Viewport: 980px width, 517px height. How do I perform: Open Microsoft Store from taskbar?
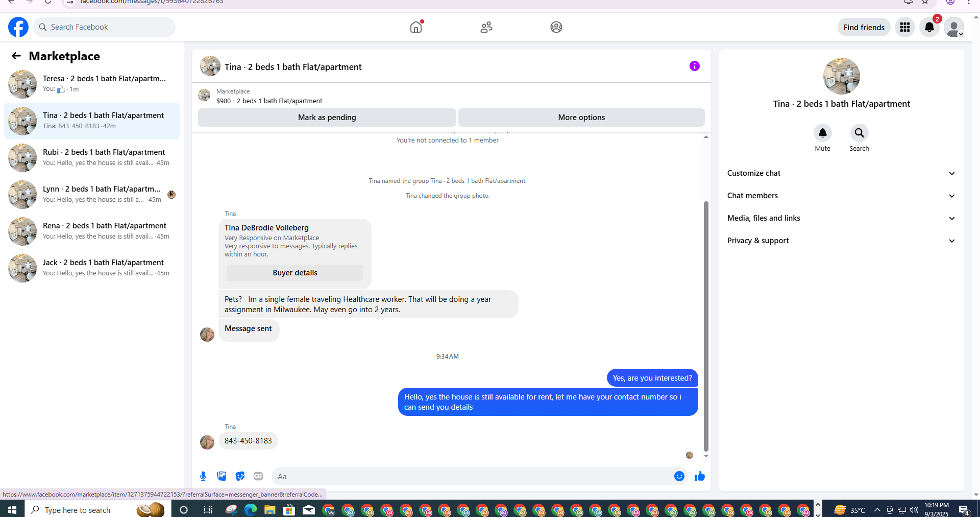[x=289, y=510]
